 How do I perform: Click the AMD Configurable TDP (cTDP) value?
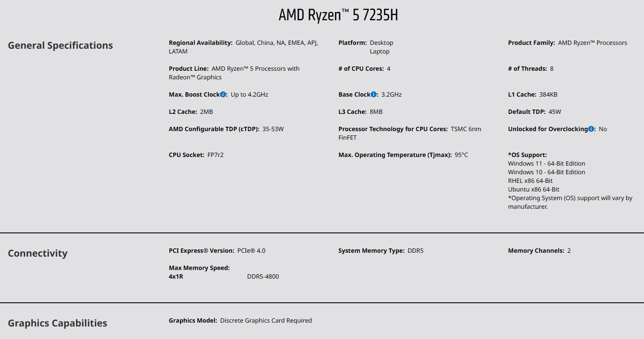[x=273, y=129]
